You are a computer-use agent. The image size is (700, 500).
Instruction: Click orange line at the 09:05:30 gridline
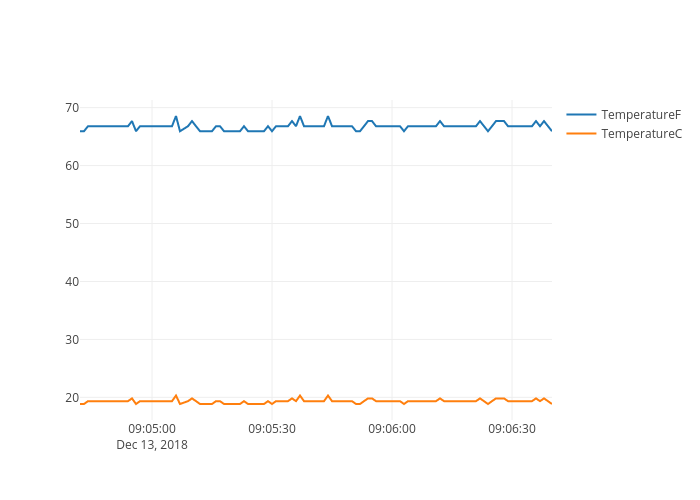click(x=272, y=403)
